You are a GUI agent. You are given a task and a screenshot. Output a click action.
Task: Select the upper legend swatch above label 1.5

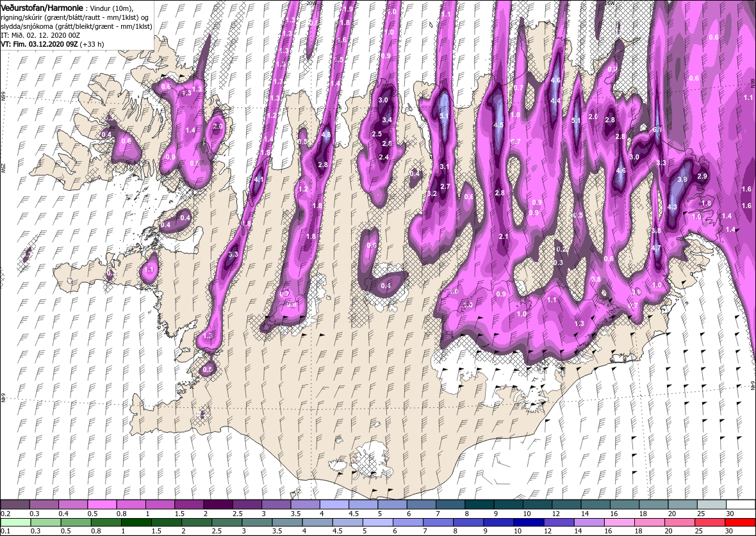[189, 505]
